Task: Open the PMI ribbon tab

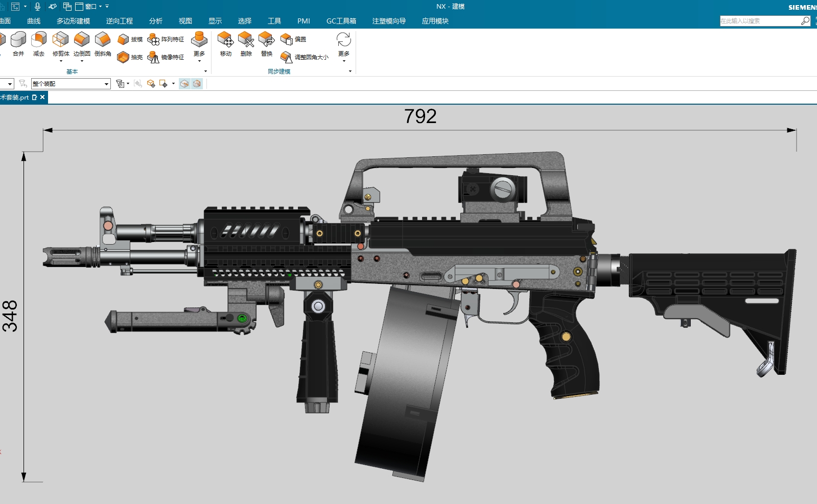Action: pyautogui.click(x=304, y=21)
